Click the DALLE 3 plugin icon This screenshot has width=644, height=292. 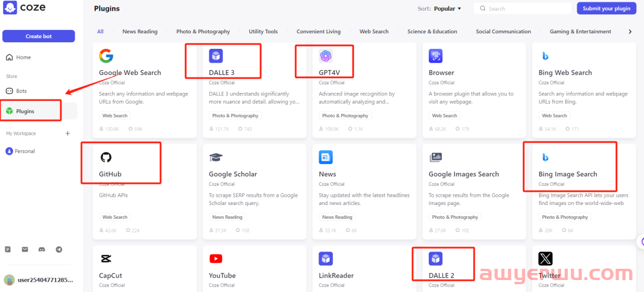click(x=216, y=56)
